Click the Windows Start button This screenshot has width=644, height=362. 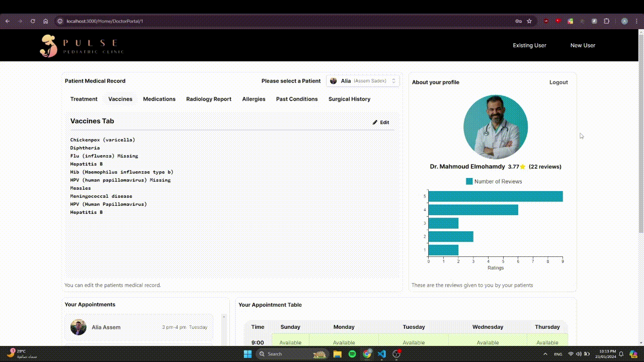click(248, 354)
